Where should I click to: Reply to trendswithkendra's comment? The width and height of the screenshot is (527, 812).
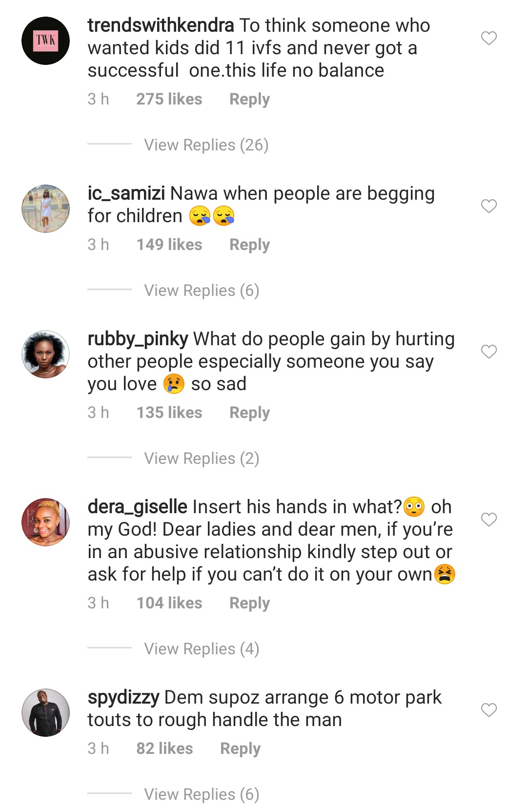click(x=249, y=99)
